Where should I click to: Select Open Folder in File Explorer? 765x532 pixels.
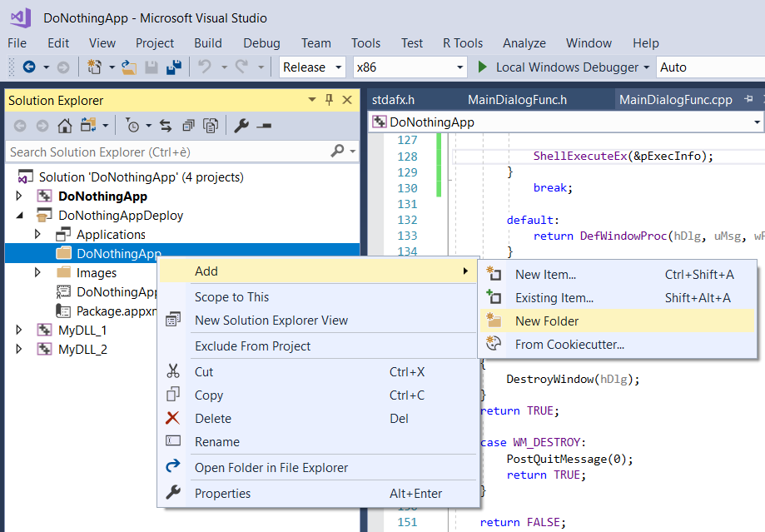click(x=318, y=468)
